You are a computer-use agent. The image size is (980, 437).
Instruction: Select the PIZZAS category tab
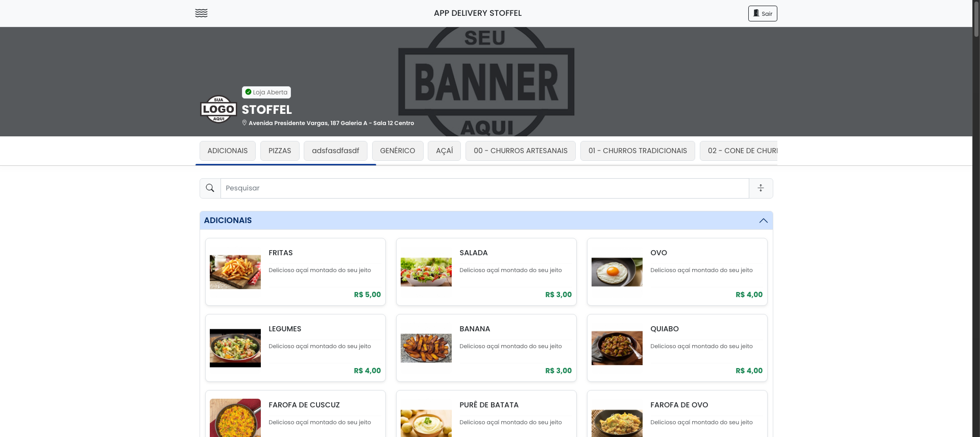click(x=280, y=151)
